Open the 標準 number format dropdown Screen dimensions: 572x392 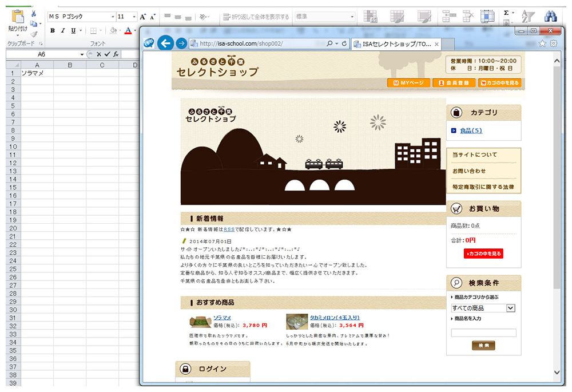352,17
